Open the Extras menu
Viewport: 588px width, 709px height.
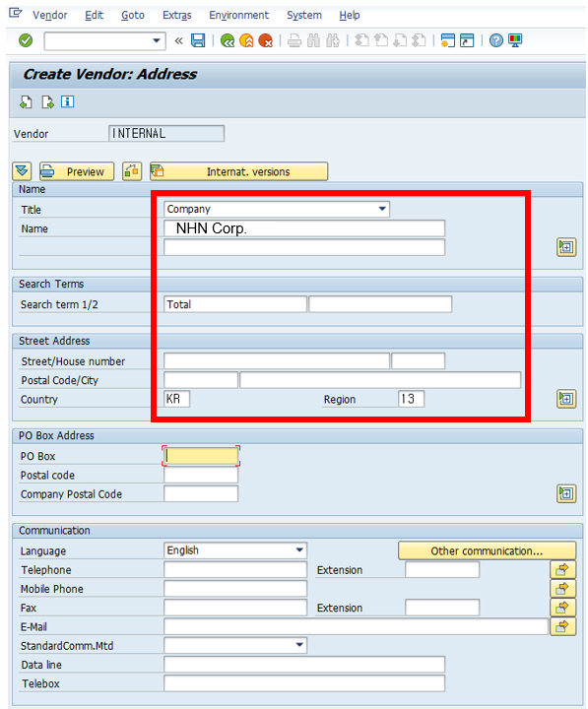coord(177,16)
